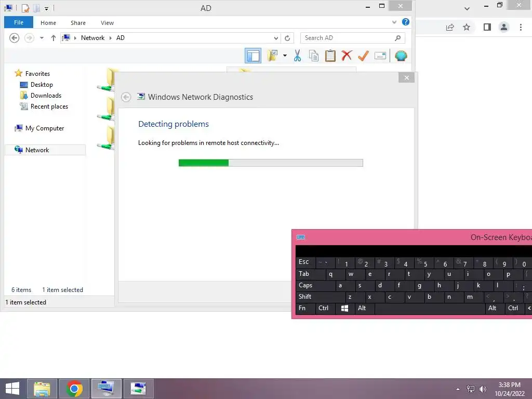
Task: Click the new folder icon in title bar
Action: coord(37,8)
